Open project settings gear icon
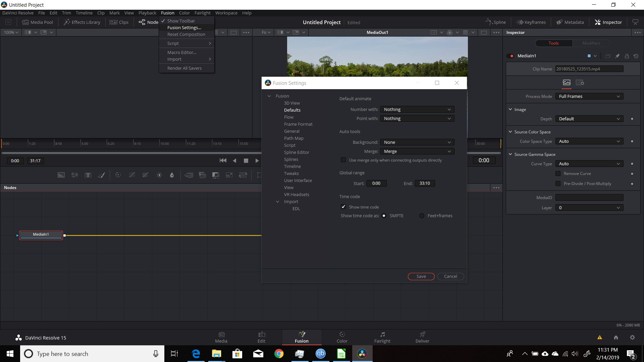 pyautogui.click(x=632, y=338)
